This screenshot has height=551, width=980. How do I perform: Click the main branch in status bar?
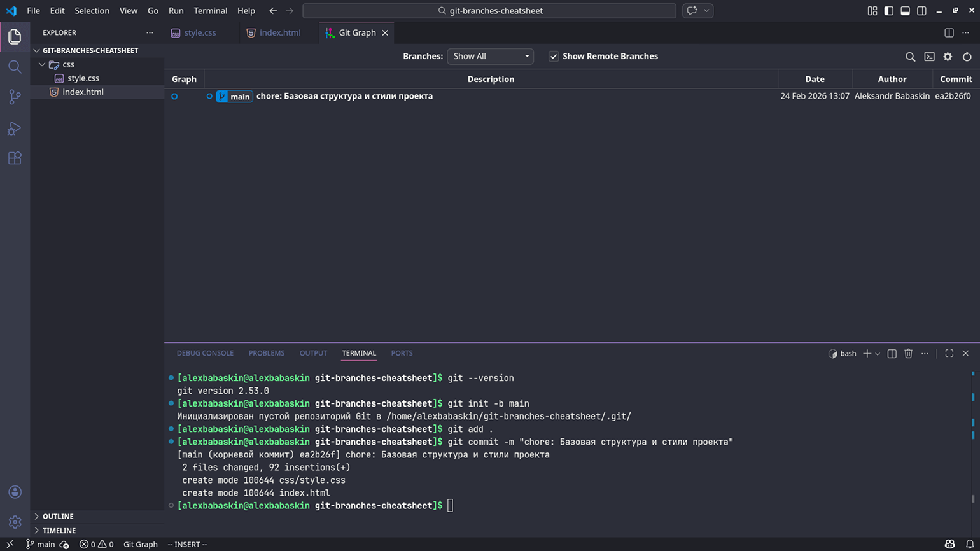coord(40,544)
